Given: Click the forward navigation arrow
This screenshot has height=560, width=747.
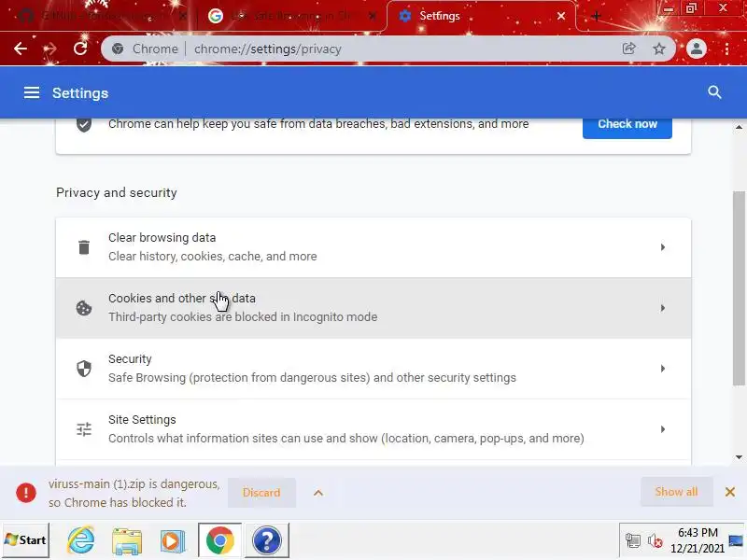Looking at the screenshot, I should coord(50,49).
